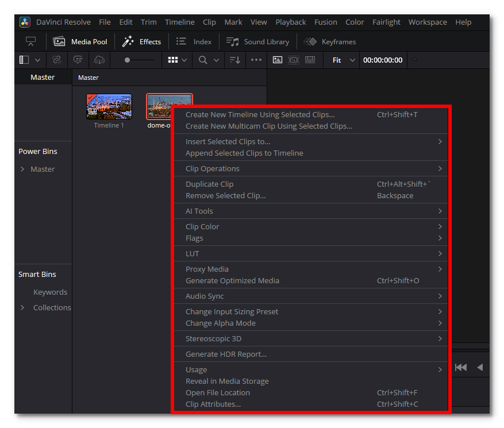This screenshot has width=504, height=428.
Task: Click the DaVinci Resolve logo icon
Action: coord(25,22)
